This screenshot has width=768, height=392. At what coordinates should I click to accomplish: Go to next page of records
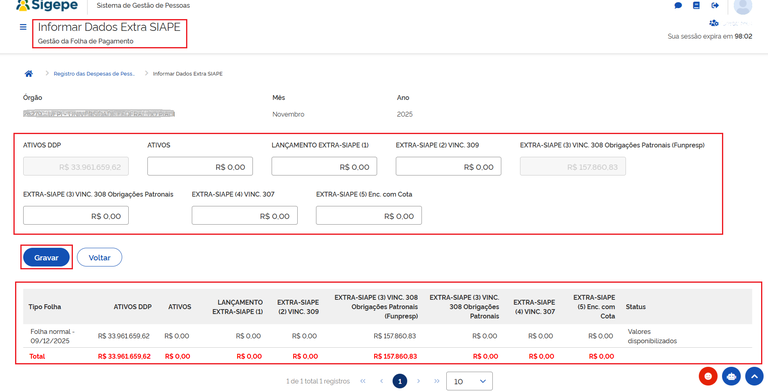click(418, 381)
